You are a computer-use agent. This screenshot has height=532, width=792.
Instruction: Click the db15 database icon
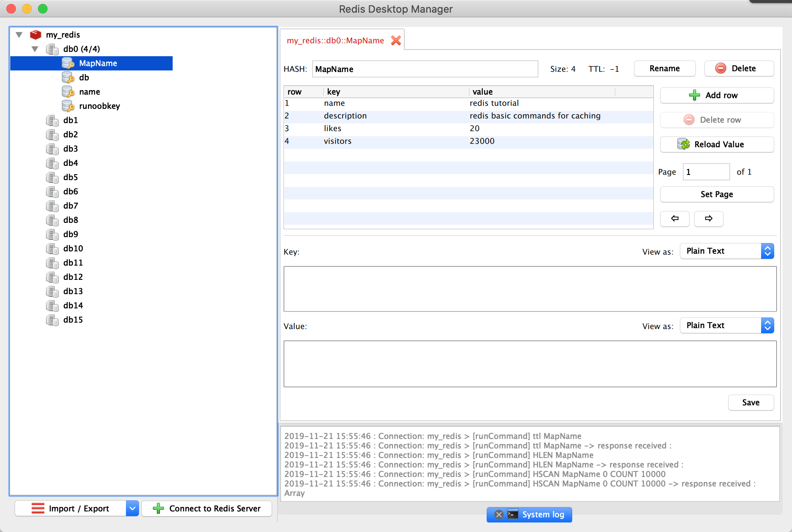pyautogui.click(x=52, y=320)
